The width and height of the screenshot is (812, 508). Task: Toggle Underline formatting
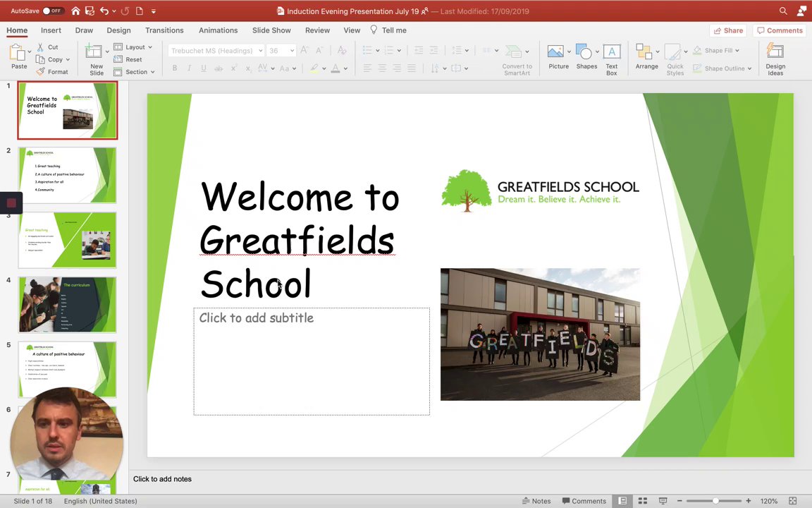coord(204,68)
